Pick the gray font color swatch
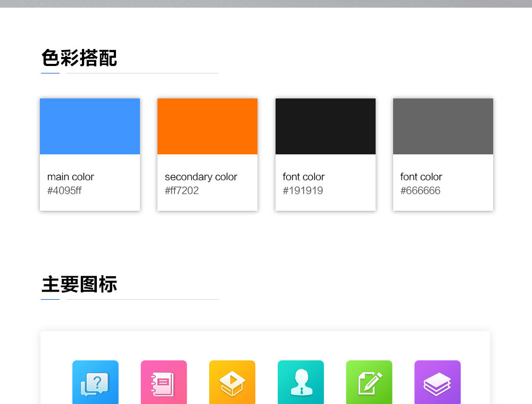This screenshot has width=532, height=404. pyautogui.click(x=443, y=127)
